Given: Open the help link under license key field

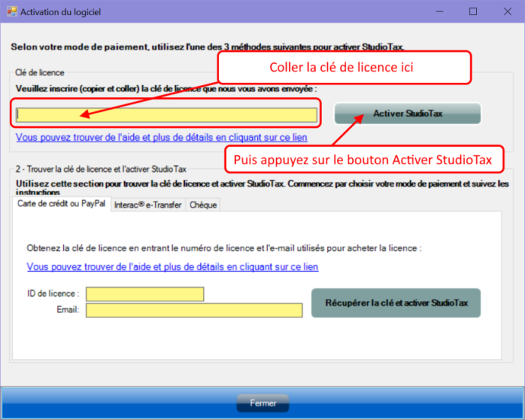Looking at the screenshot, I should pyautogui.click(x=161, y=137).
